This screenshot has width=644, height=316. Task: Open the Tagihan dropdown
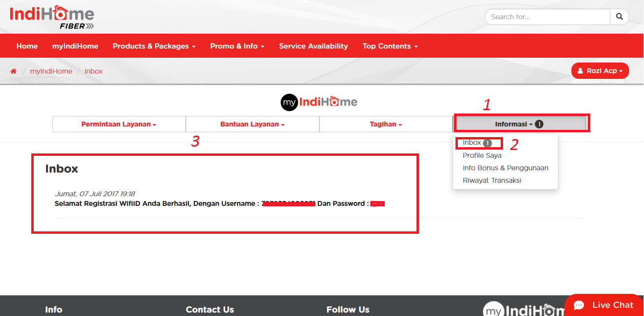[x=386, y=124]
